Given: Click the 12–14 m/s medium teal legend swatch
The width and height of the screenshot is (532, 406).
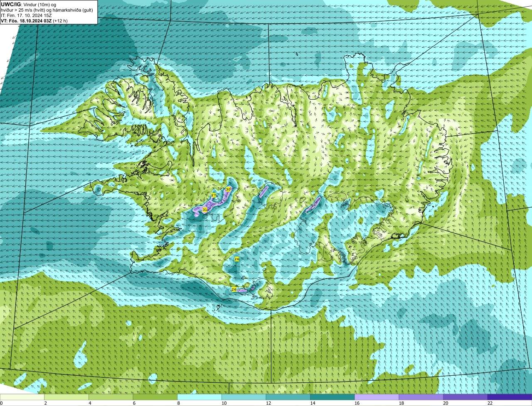Looking at the screenshot, I should point(288,397).
